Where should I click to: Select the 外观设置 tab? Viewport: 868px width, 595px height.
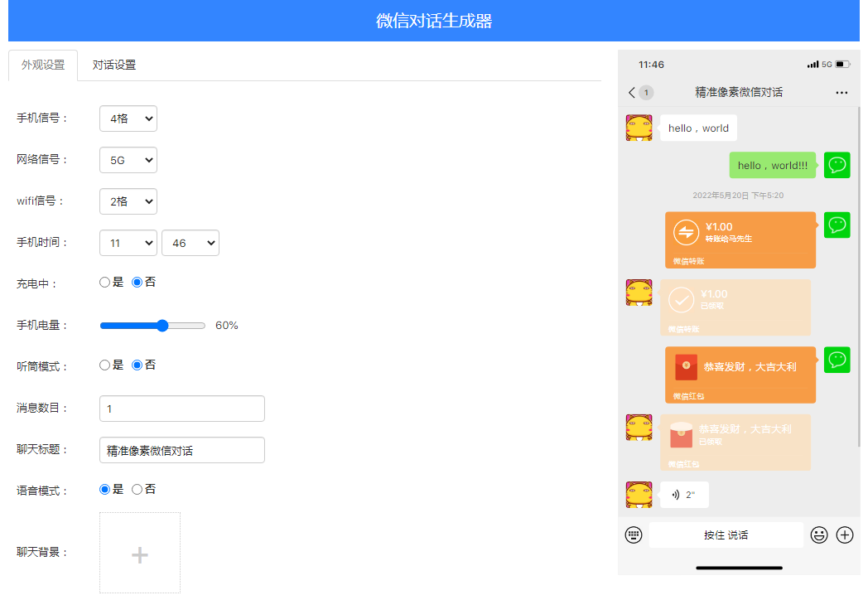pyautogui.click(x=42, y=65)
